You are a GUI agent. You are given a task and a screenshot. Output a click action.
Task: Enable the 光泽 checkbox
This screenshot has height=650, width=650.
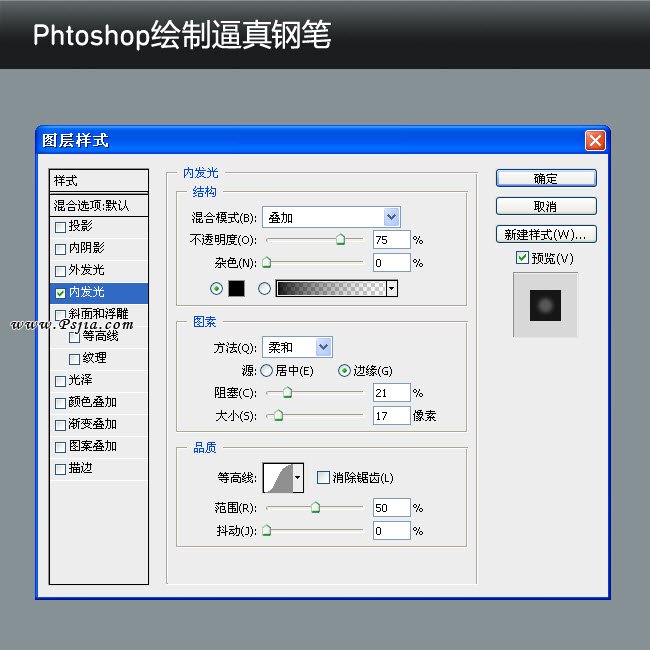[61, 381]
